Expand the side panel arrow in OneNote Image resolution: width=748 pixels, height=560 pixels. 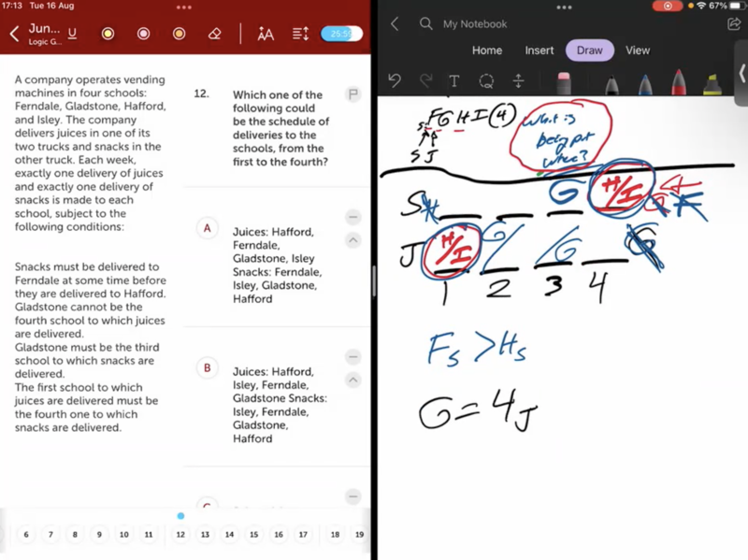[741, 73]
